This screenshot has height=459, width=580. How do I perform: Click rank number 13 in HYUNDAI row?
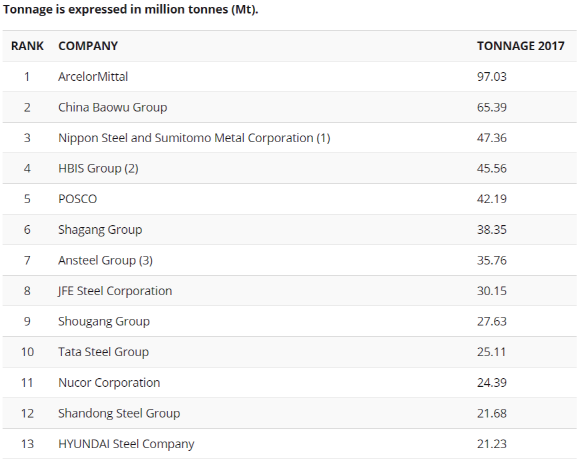click(x=27, y=444)
